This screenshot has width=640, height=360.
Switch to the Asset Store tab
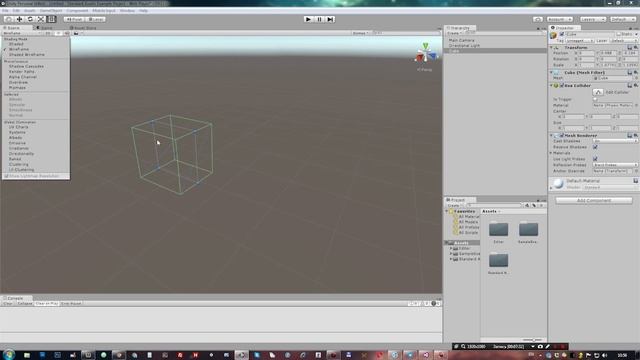click(83, 28)
